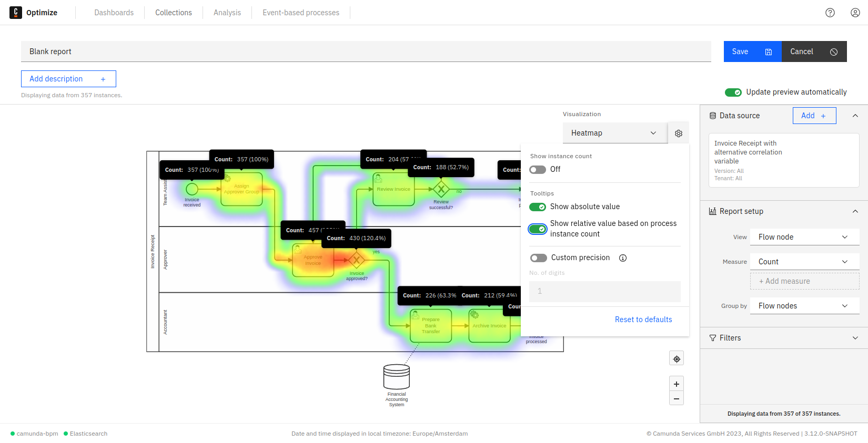Open the visualization settings gear icon

(679, 133)
